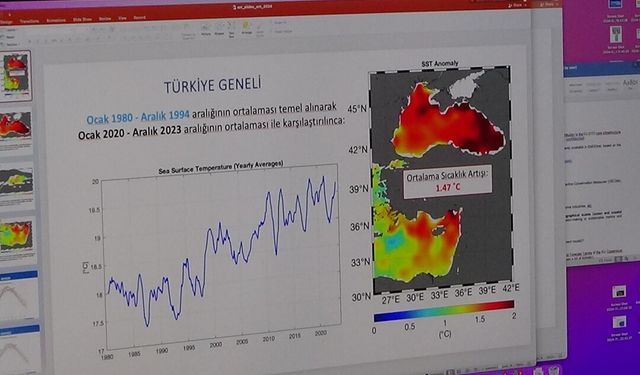The image size is (640, 375).
Task: Open the Review ribbon tab
Action: pyautogui.click(x=105, y=19)
